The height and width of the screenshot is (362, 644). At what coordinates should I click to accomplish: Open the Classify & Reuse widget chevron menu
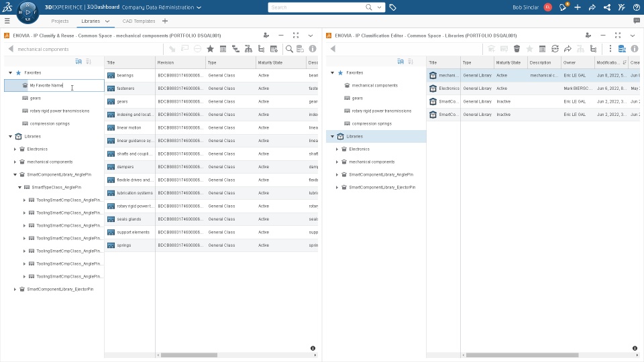pos(311,36)
